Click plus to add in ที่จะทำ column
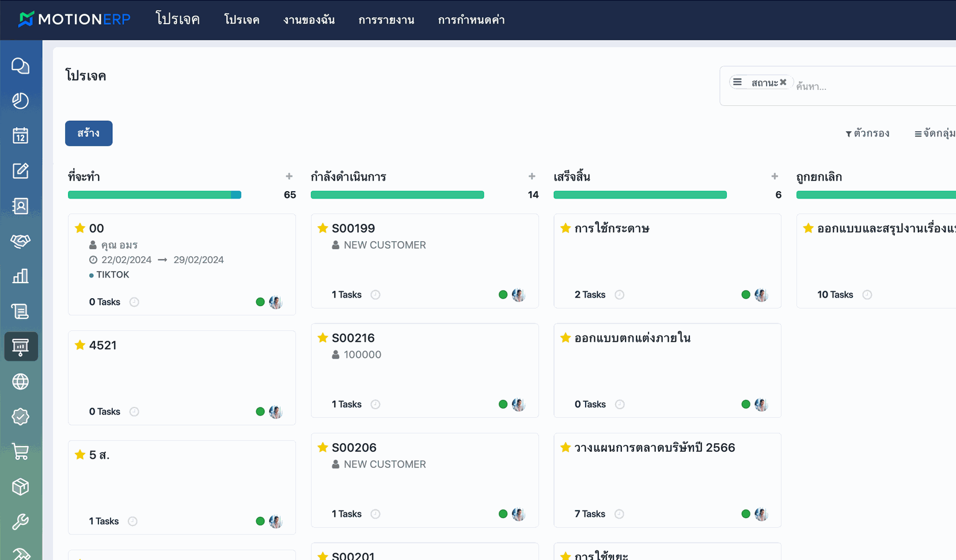This screenshot has height=560, width=956. [x=289, y=176]
